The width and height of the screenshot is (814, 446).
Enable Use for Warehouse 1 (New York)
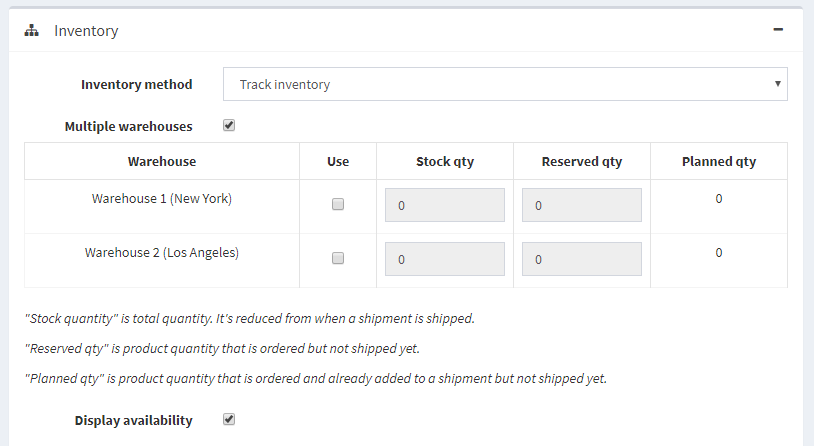click(338, 204)
